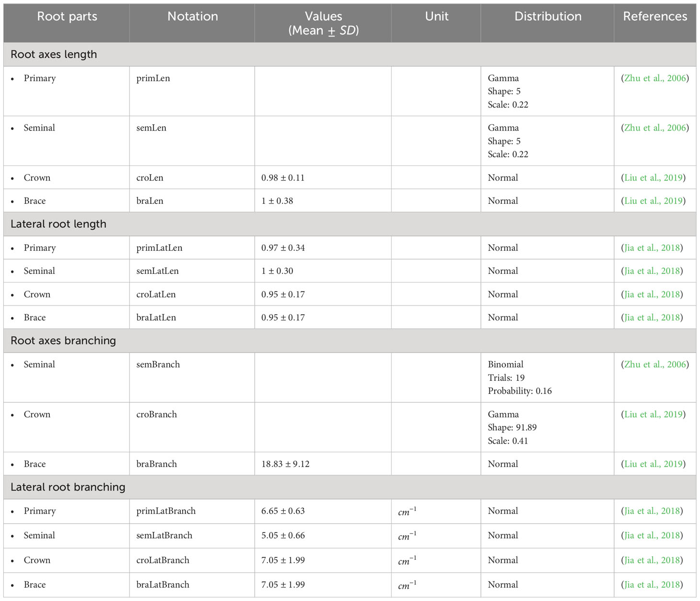Open the Zhu et al., 2006 reference in semLen row
This screenshot has width=700, height=601.
pyautogui.click(x=655, y=128)
